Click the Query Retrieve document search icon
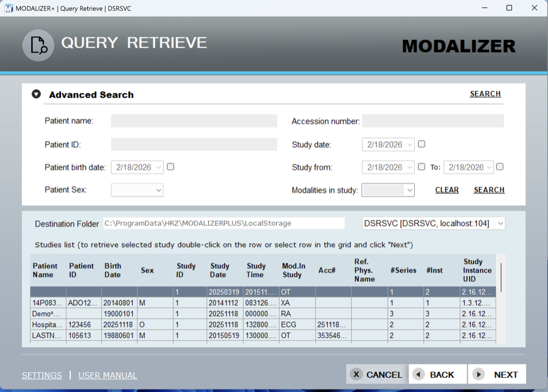Screen dimensions: 548x392 (x=38, y=45)
